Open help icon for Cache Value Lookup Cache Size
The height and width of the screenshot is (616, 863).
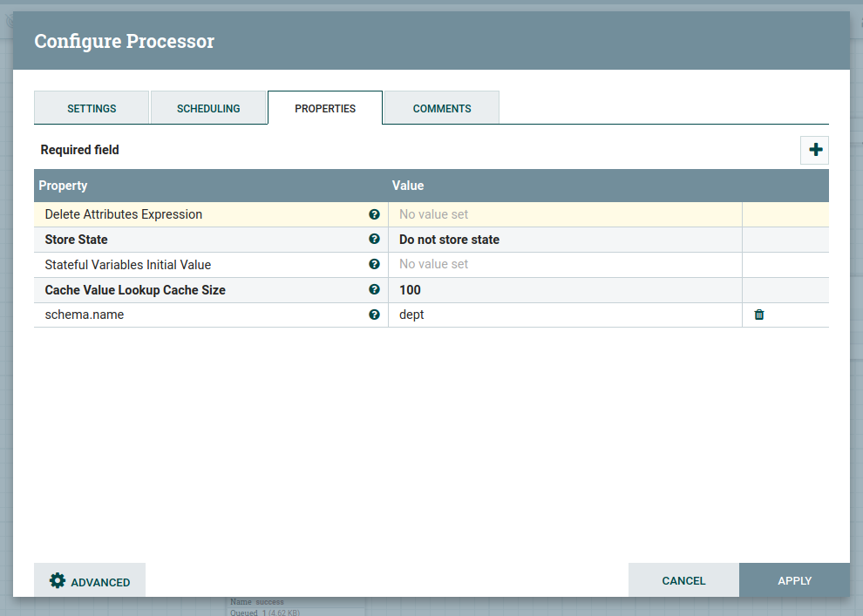[374, 289]
